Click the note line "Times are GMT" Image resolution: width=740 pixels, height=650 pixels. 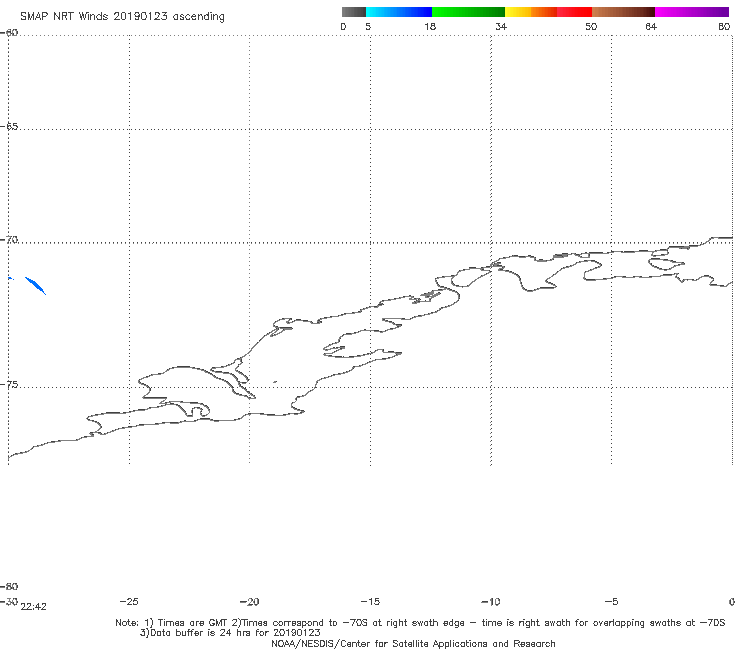(x=193, y=623)
